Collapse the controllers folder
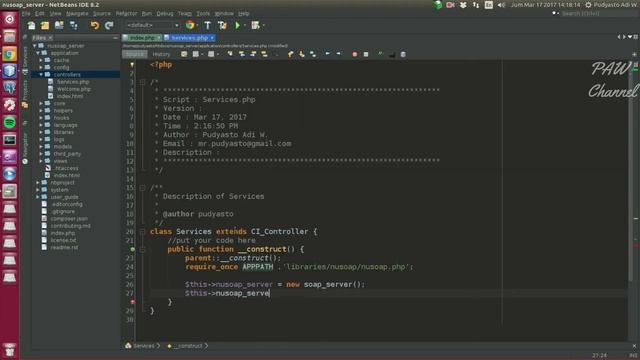 pos(41,75)
